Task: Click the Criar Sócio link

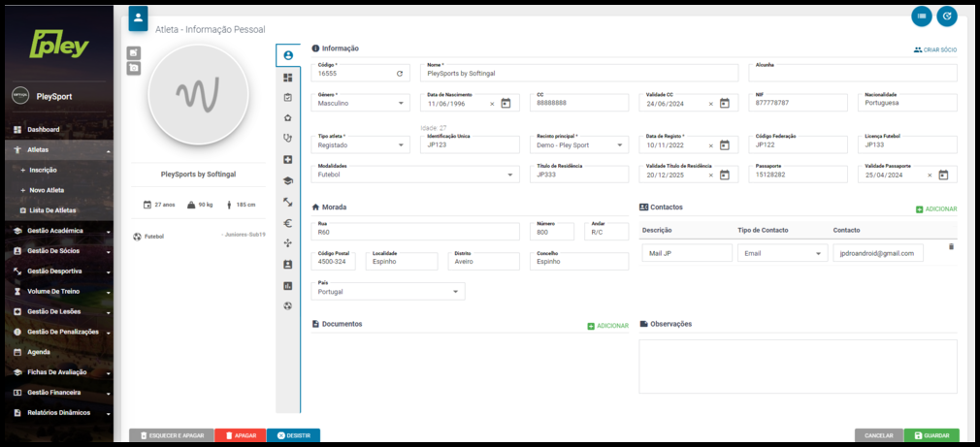Action: [935, 48]
